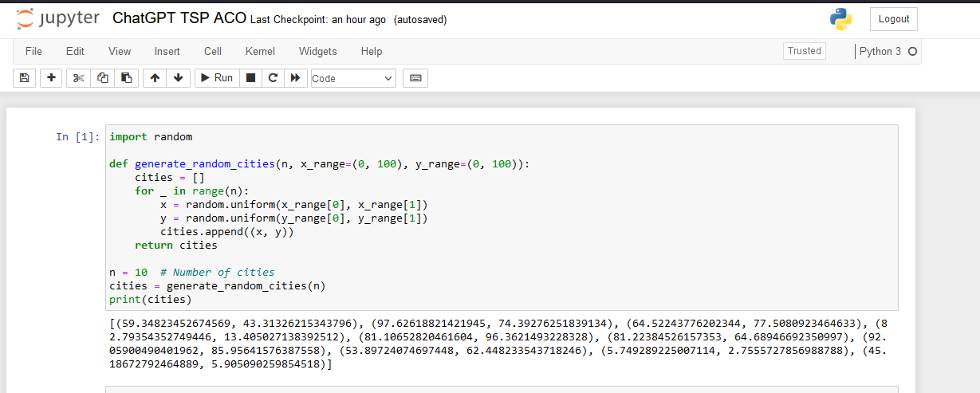The height and width of the screenshot is (393, 980).
Task: Copy selected cells icon
Action: (x=102, y=78)
